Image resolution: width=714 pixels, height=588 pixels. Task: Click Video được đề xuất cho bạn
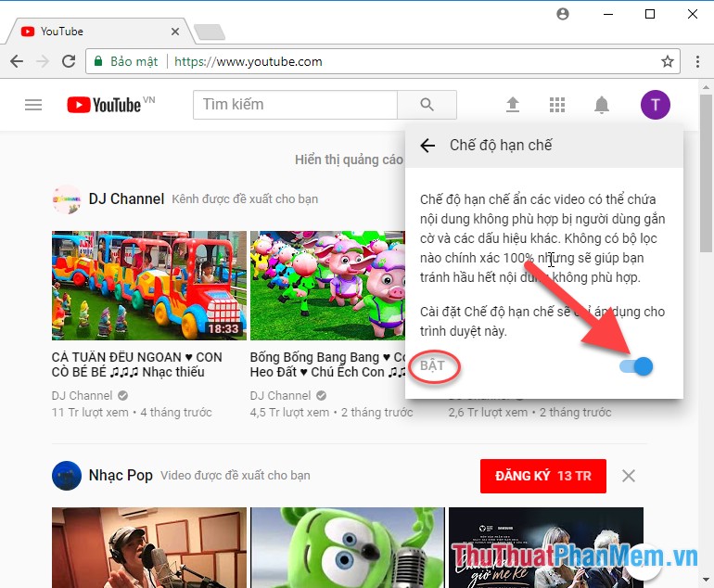coord(235,476)
